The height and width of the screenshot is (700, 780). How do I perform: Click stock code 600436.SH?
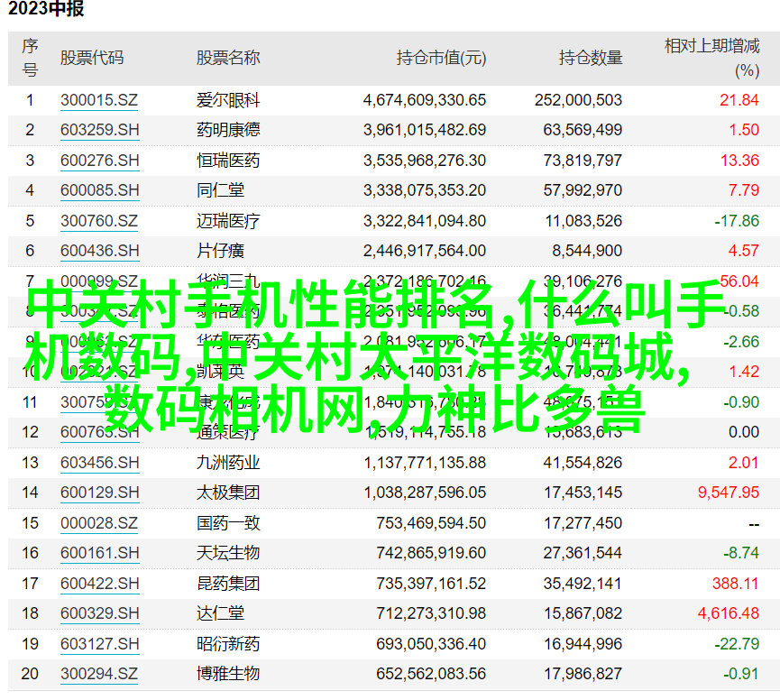(x=99, y=251)
